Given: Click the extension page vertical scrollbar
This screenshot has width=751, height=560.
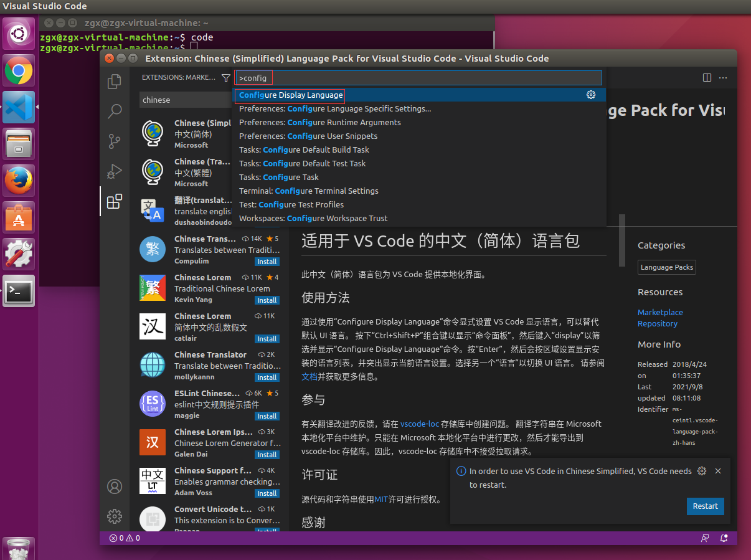Looking at the screenshot, I should click(621, 240).
